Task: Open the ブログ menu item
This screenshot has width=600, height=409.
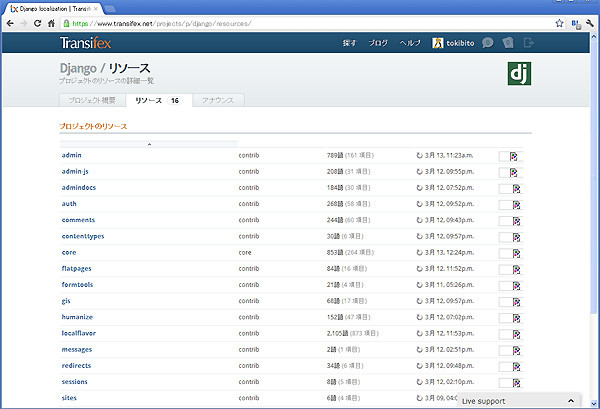Action: pyautogui.click(x=378, y=43)
